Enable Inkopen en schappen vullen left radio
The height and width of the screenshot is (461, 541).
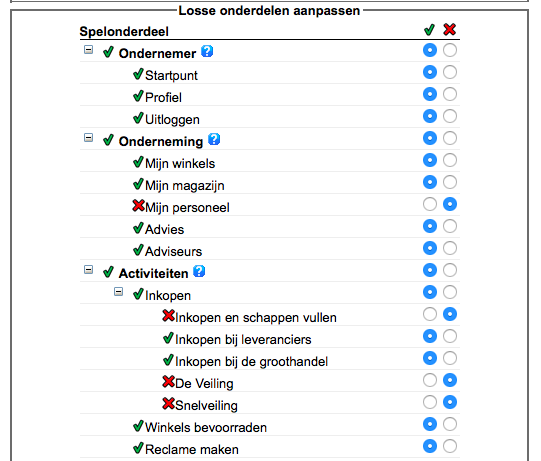430,314
